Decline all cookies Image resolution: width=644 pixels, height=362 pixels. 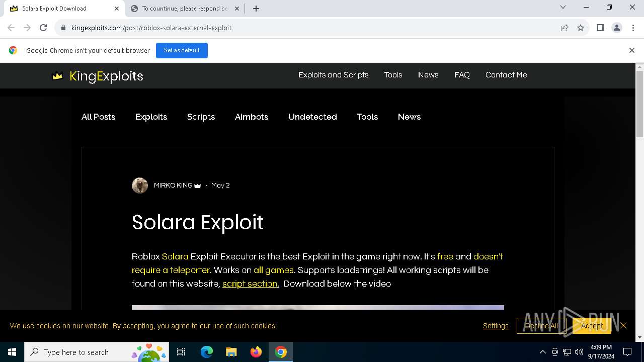(x=541, y=326)
